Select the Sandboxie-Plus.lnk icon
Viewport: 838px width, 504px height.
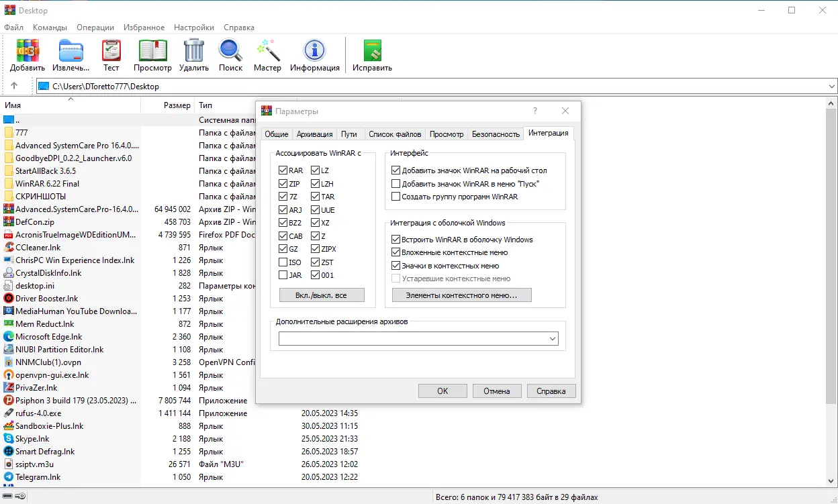pyautogui.click(x=9, y=426)
